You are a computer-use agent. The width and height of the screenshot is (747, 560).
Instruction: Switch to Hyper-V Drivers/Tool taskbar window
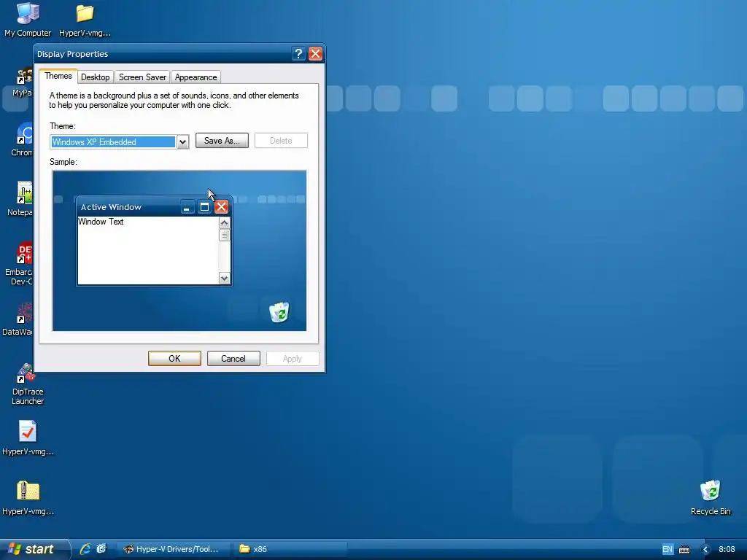point(172,549)
